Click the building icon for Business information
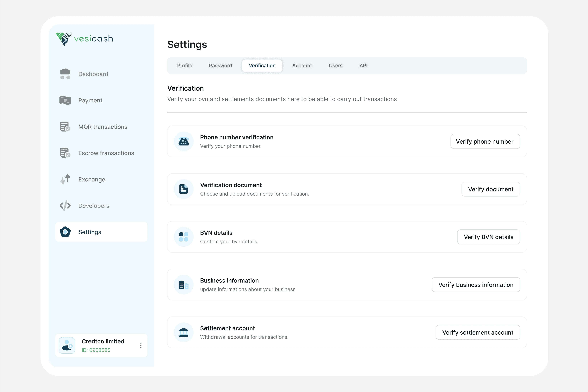588x392 pixels. click(183, 285)
